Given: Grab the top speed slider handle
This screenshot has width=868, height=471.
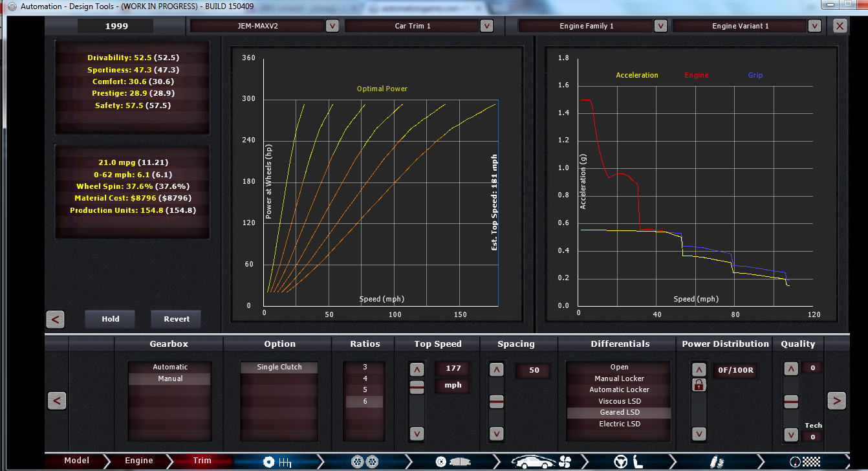Looking at the screenshot, I should pyautogui.click(x=417, y=387).
